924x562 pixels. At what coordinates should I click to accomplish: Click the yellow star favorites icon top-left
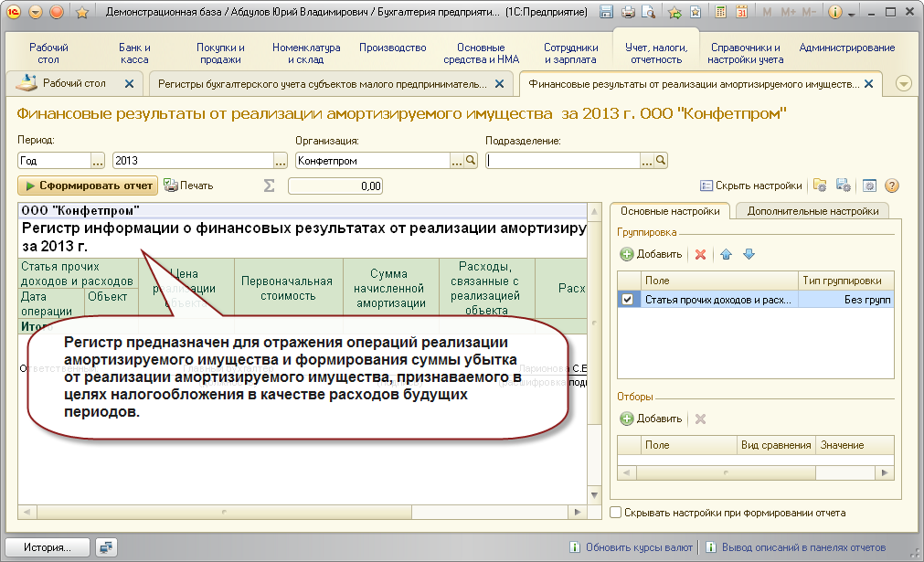tap(82, 12)
